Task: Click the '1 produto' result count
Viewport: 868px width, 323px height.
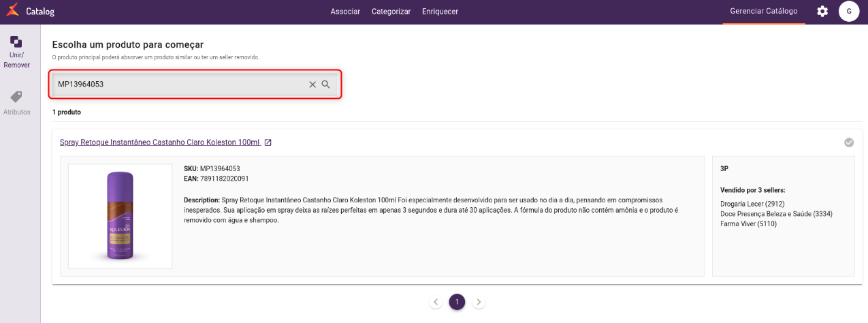Action: tap(67, 112)
